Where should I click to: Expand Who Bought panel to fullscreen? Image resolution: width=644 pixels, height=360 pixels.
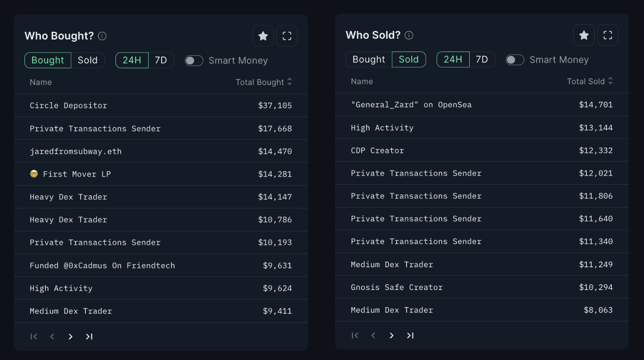click(x=287, y=36)
